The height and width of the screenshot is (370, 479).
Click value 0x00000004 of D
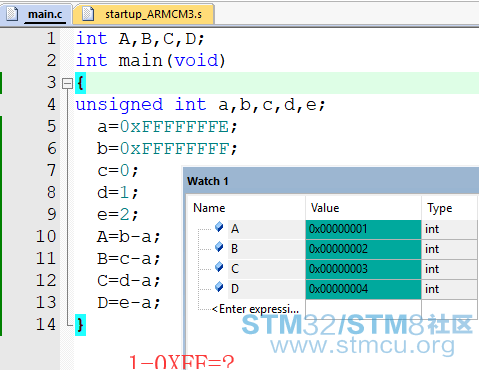(363, 289)
